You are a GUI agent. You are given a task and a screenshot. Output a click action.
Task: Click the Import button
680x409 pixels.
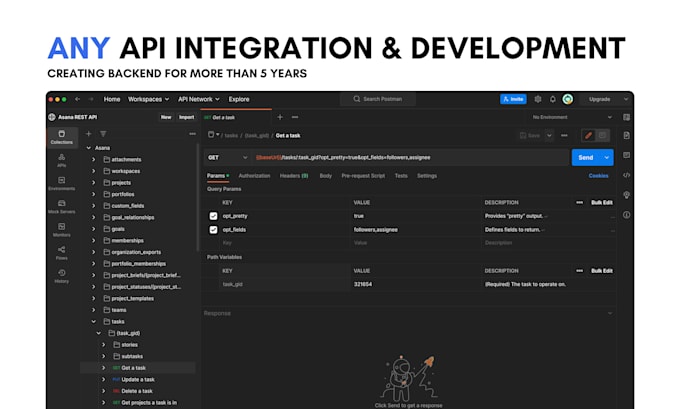coord(186,117)
